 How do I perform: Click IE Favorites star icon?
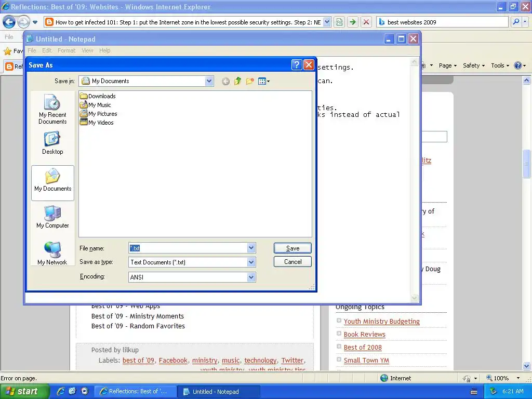pos(7,51)
